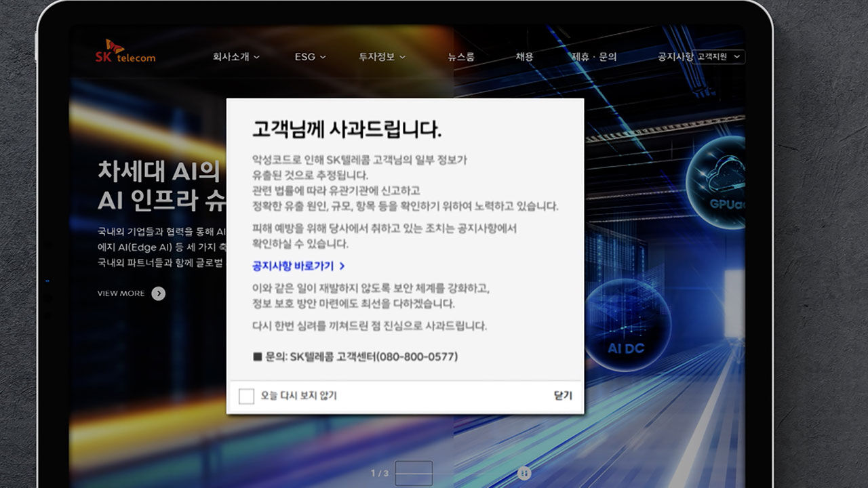The image size is (868, 488).
Task: Click the 차세대 AI의 banner headline
Action: [159, 171]
